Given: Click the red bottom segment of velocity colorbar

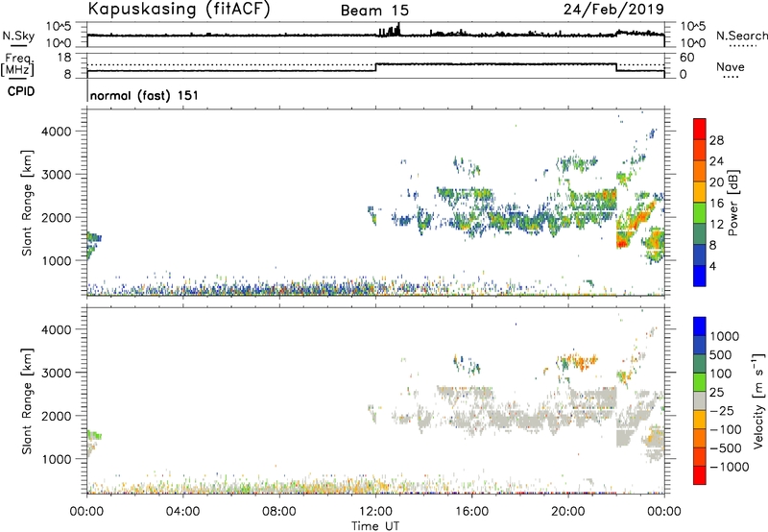Looking at the screenshot, I should coord(700,475).
